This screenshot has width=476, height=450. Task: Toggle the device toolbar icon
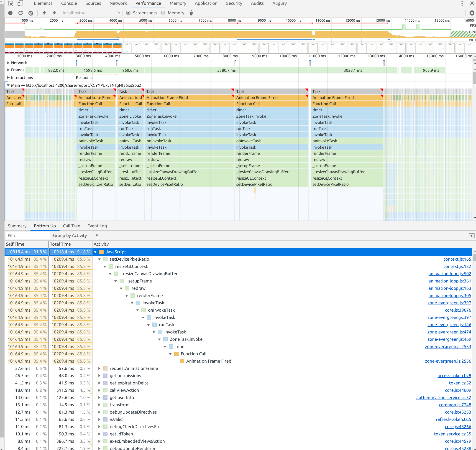(20, 3)
